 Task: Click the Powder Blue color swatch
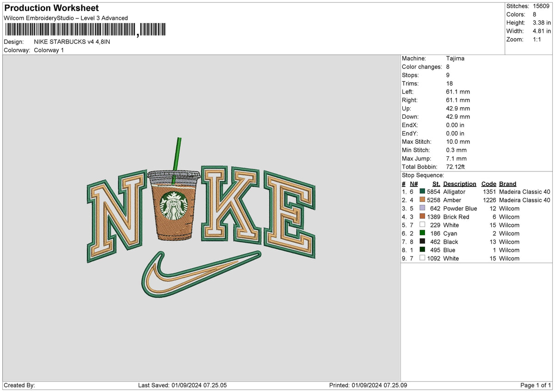tap(422, 208)
